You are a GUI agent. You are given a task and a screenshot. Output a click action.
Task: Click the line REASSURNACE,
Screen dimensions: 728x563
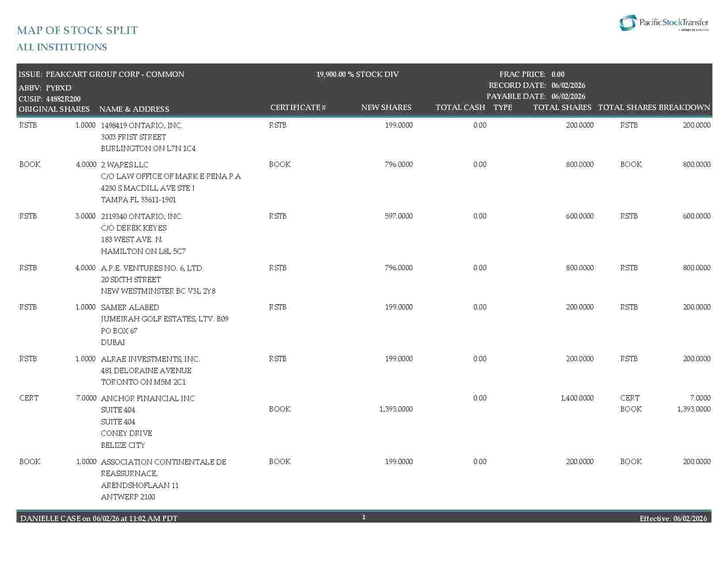(129, 473)
